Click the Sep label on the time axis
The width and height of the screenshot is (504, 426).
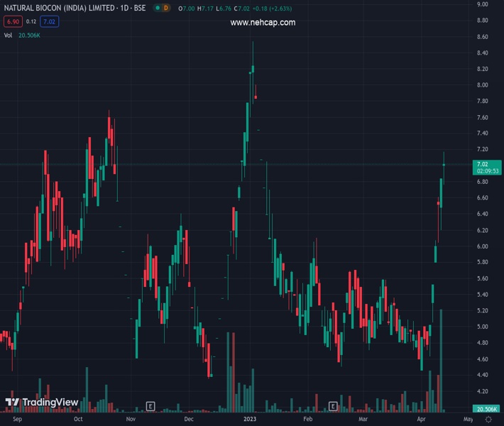pyautogui.click(x=18, y=420)
